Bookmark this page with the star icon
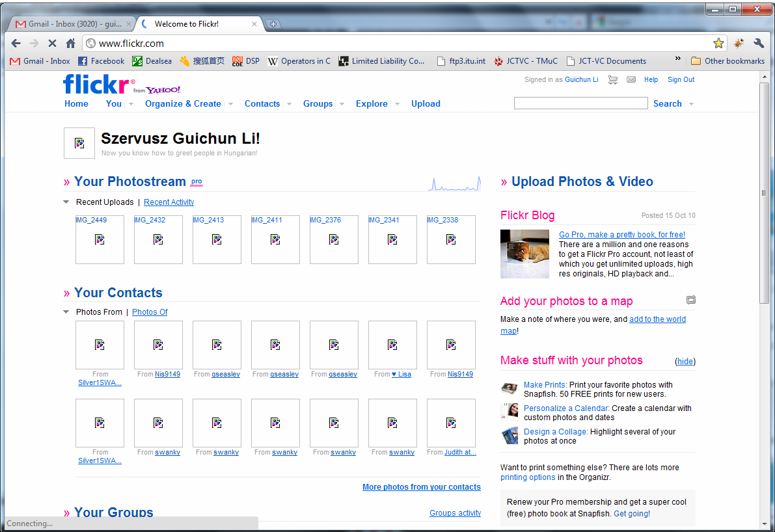775x532 pixels. coord(718,44)
